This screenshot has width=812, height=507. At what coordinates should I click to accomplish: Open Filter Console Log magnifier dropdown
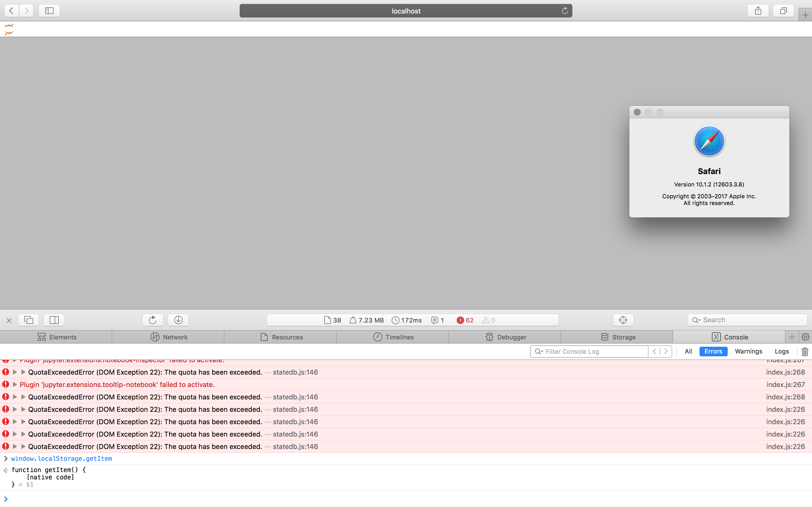(x=539, y=352)
